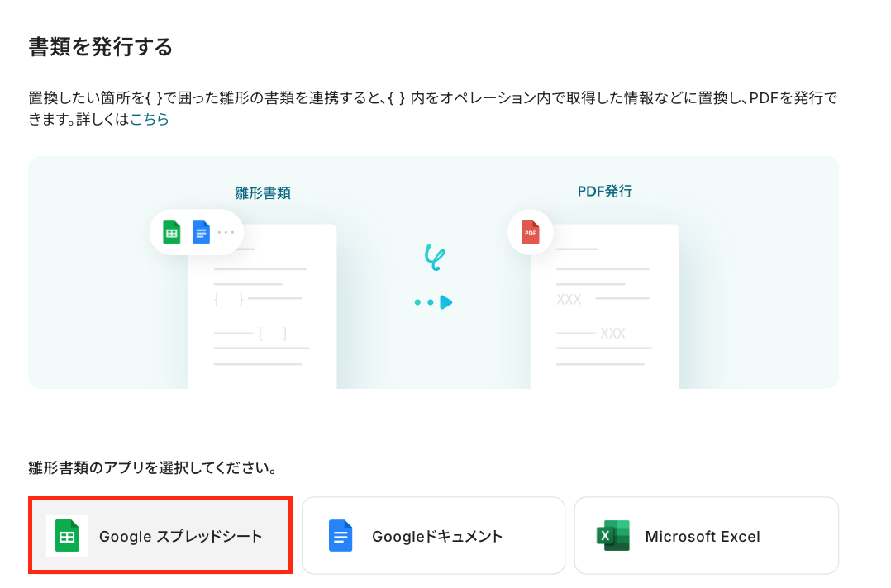Click the ellipsis dots beside Docs icon
891x588 pixels.
pyautogui.click(x=226, y=232)
